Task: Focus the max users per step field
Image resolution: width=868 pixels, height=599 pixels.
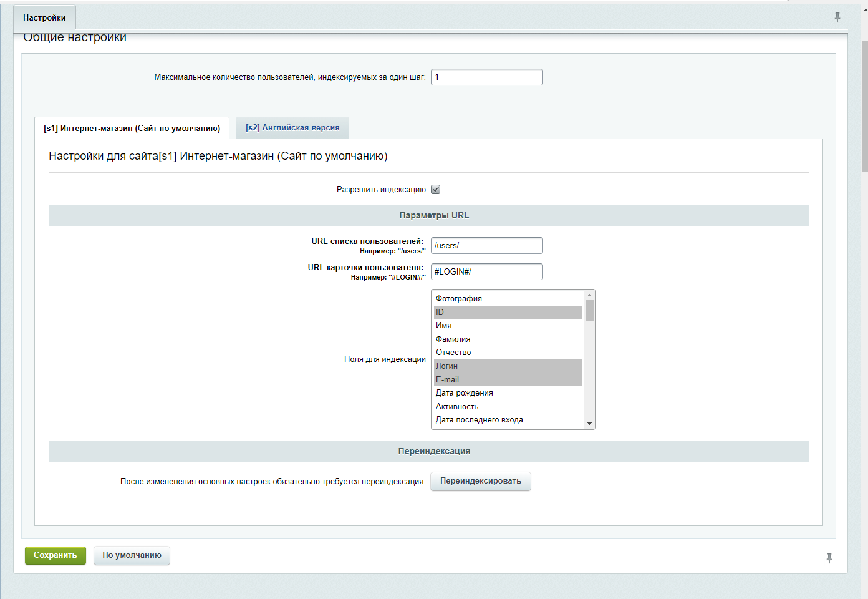Action: point(486,77)
